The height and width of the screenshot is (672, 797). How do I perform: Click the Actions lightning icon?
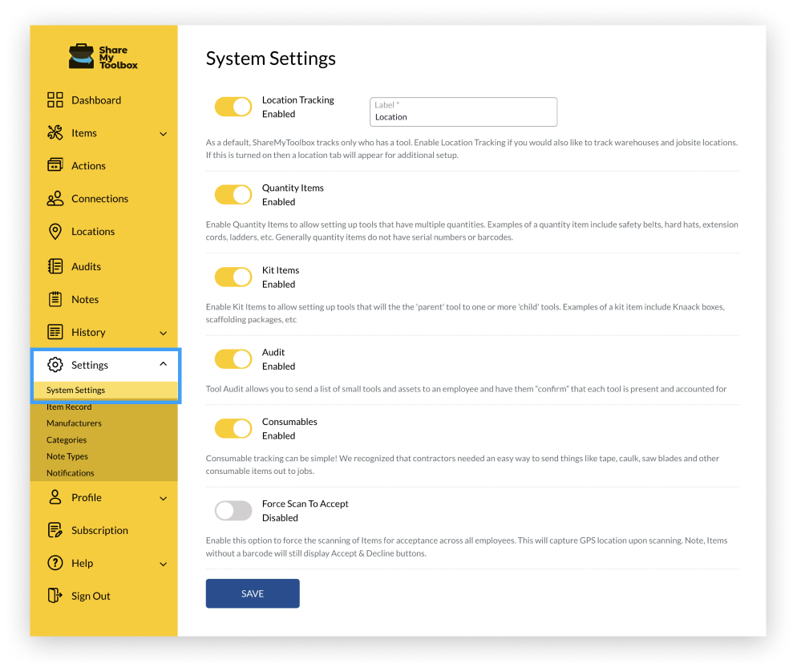55,165
